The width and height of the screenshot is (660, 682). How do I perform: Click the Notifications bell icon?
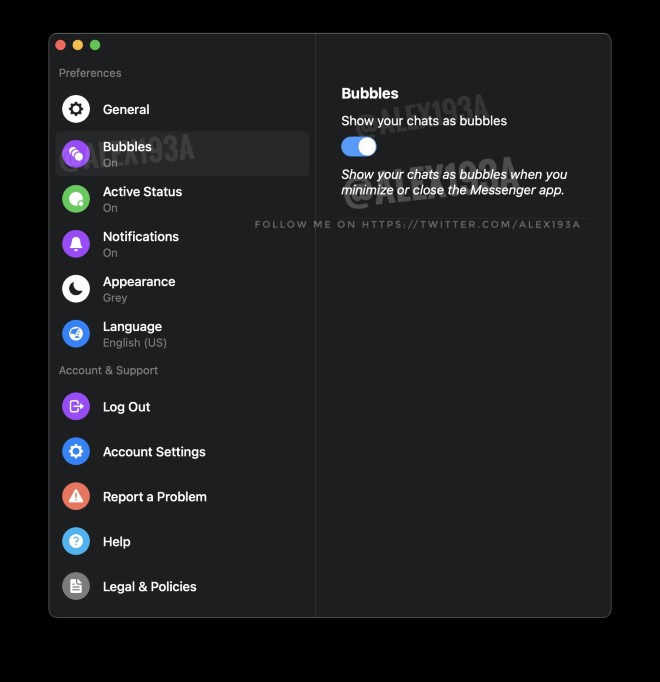coord(76,244)
